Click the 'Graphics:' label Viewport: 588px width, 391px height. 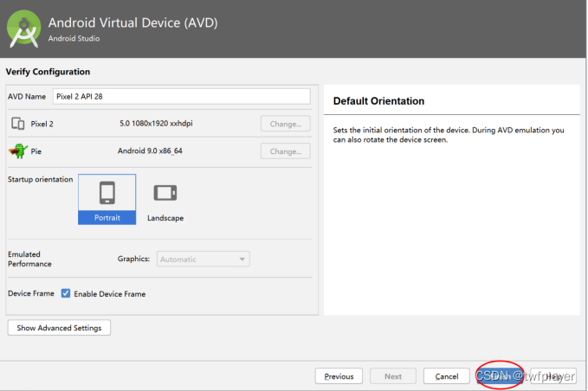(133, 259)
